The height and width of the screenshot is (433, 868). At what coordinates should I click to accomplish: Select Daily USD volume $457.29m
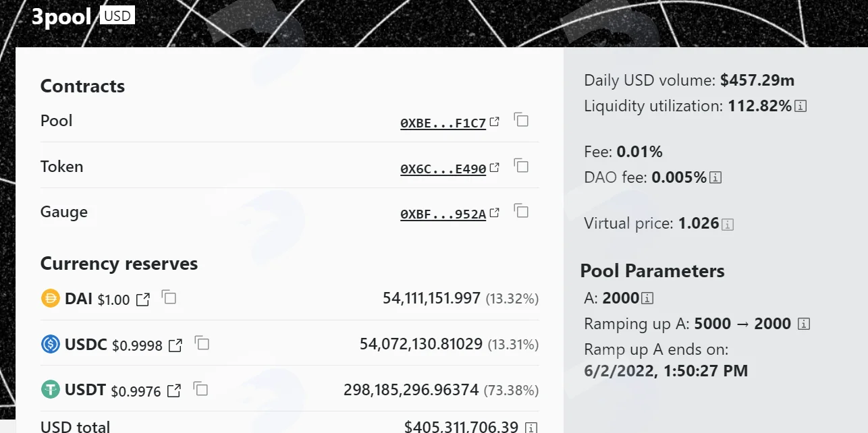click(x=757, y=81)
